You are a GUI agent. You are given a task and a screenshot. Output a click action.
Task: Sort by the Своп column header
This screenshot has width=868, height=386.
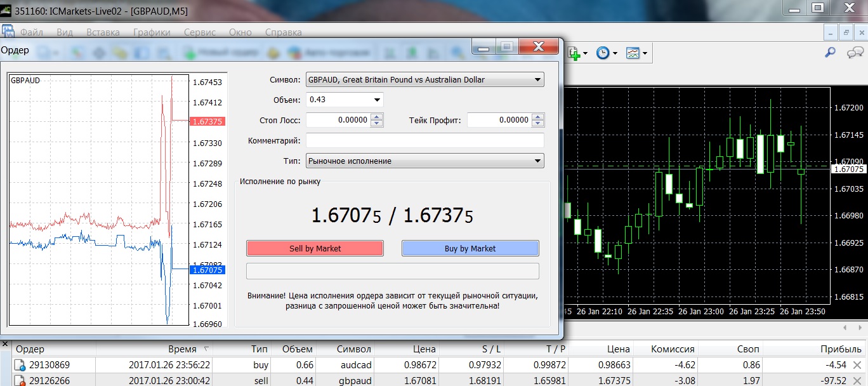coord(730,349)
